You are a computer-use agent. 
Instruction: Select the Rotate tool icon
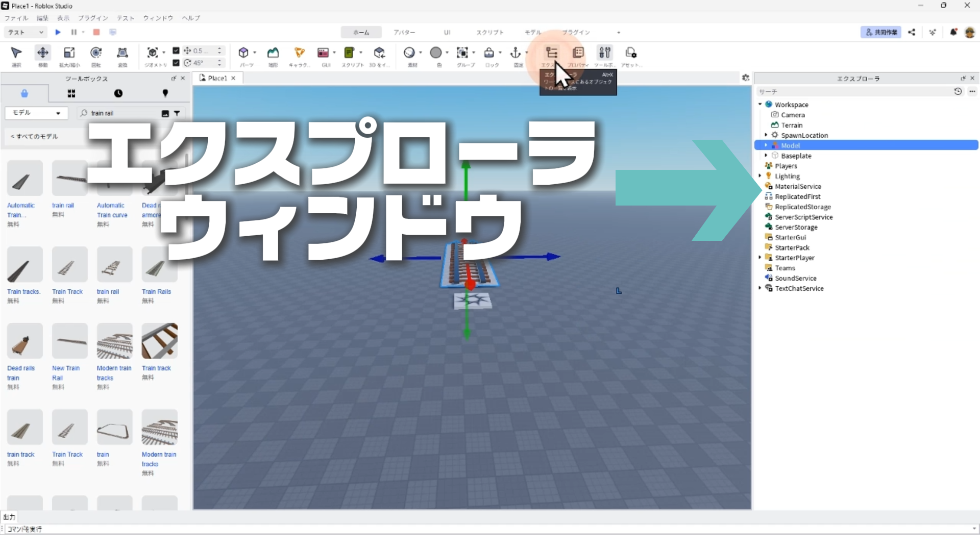[95, 53]
